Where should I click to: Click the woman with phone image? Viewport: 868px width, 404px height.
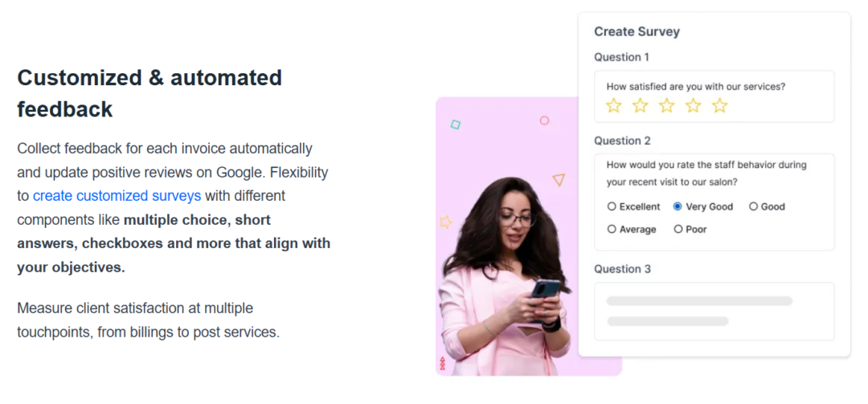pos(506,281)
